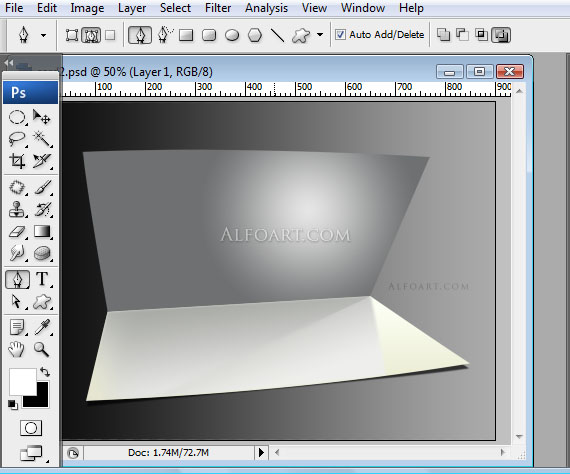The height and width of the screenshot is (474, 570).
Task: Click the white foreground color swatch
Action: (x=23, y=381)
